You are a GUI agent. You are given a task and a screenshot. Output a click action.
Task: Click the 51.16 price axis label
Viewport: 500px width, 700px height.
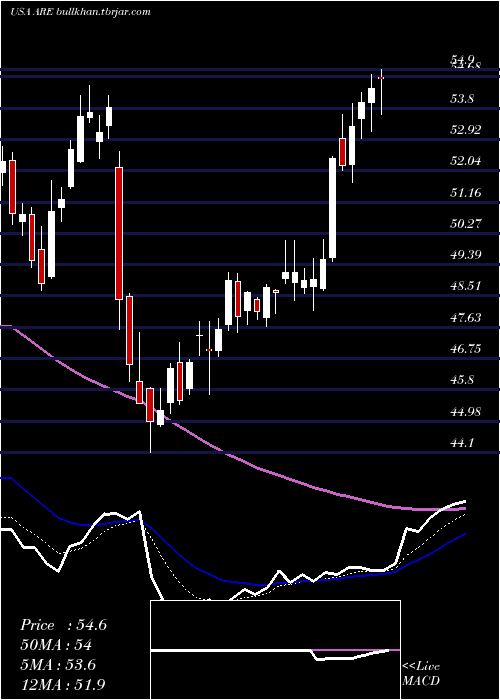pyautogui.click(x=466, y=192)
